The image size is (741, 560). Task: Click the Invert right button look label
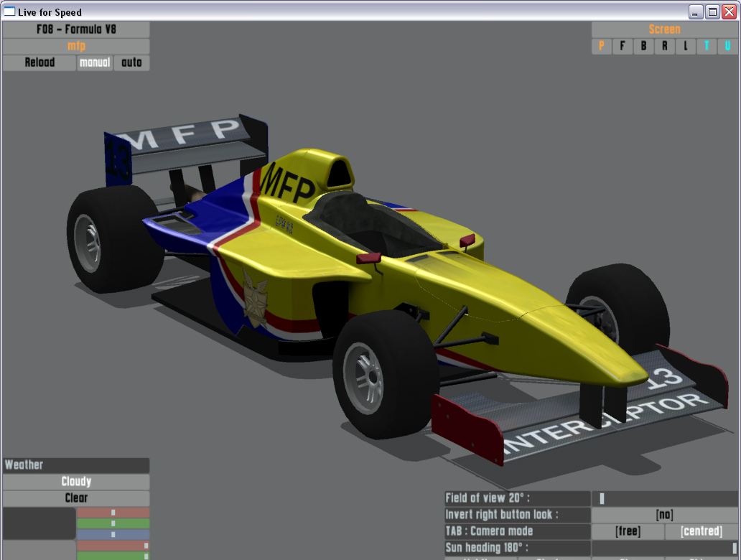(518, 515)
